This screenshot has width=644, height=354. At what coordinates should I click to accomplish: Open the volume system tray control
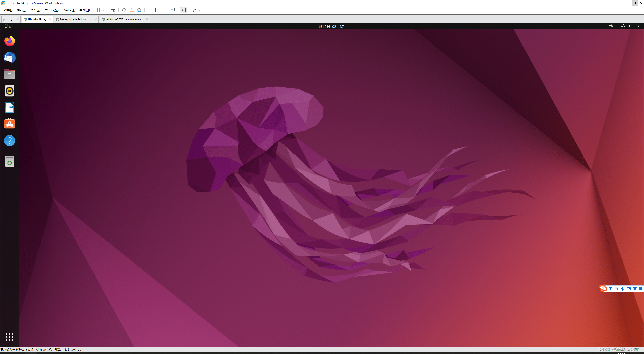[x=630, y=26]
